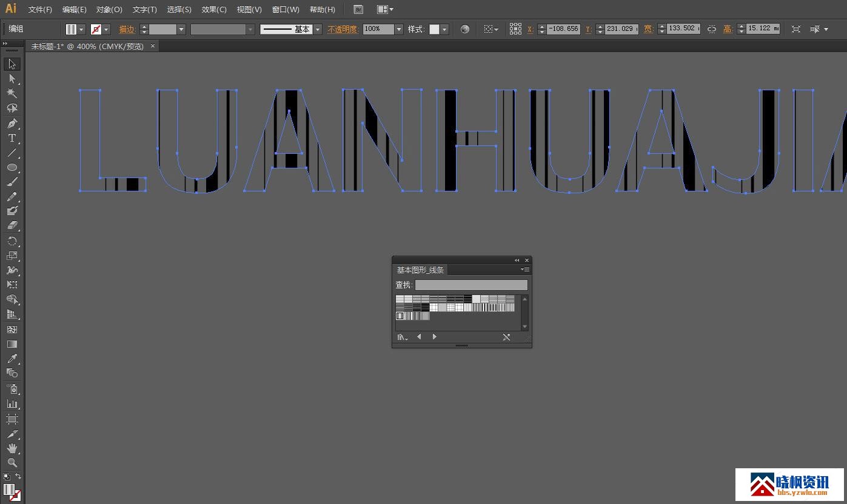Viewport: 847px width, 504px height.
Task: Load next swatch library in panel
Action: [434, 337]
